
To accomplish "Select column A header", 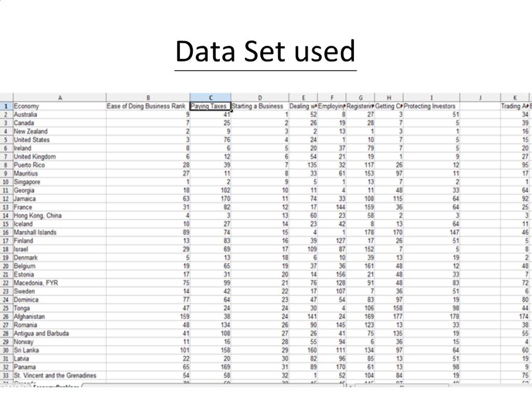I will pyautogui.click(x=60, y=98).
